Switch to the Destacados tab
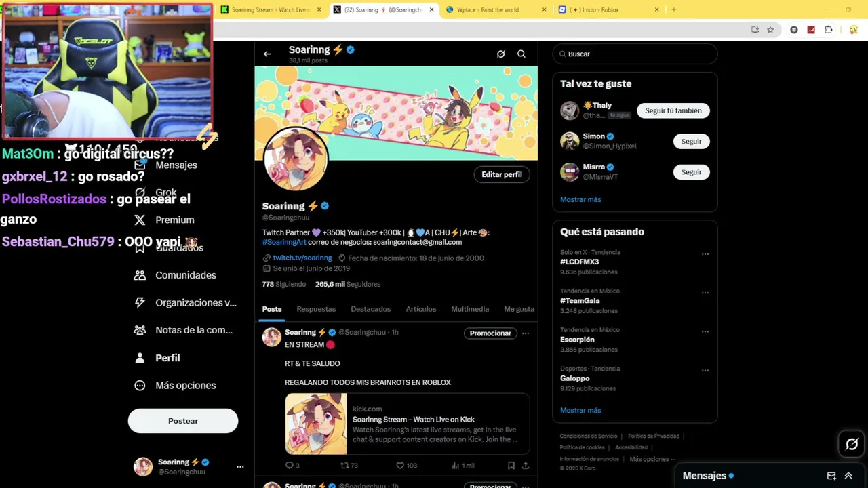 coord(371,309)
